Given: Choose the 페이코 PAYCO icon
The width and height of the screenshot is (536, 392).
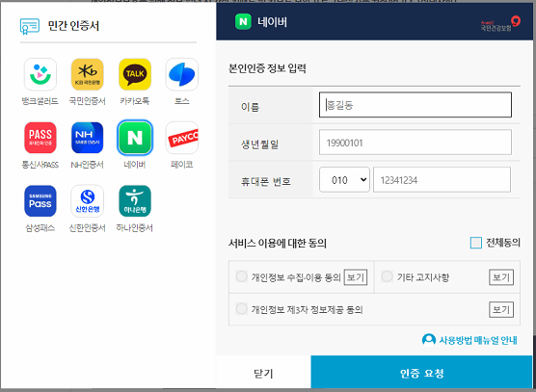Looking at the screenshot, I should coord(182,138).
